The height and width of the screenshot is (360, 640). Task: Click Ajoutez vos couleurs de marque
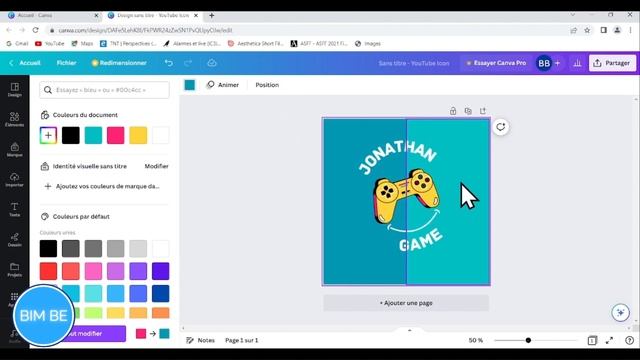pos(103,186)
